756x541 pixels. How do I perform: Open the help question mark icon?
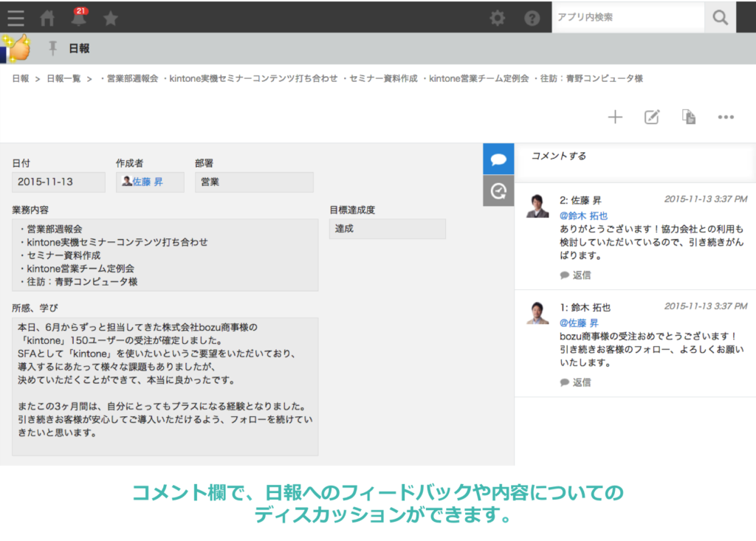pos(532,18)
